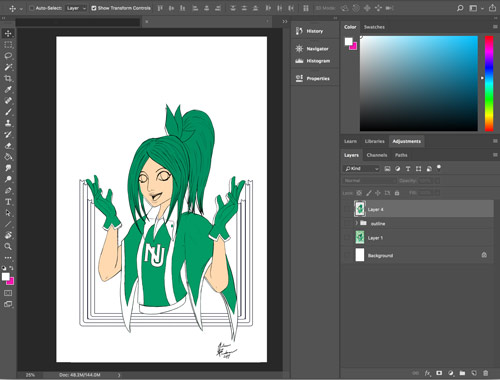This screenshot has width=500, height=380.
Task: Reset to default foreground and background colors
Action: [4, 268]
